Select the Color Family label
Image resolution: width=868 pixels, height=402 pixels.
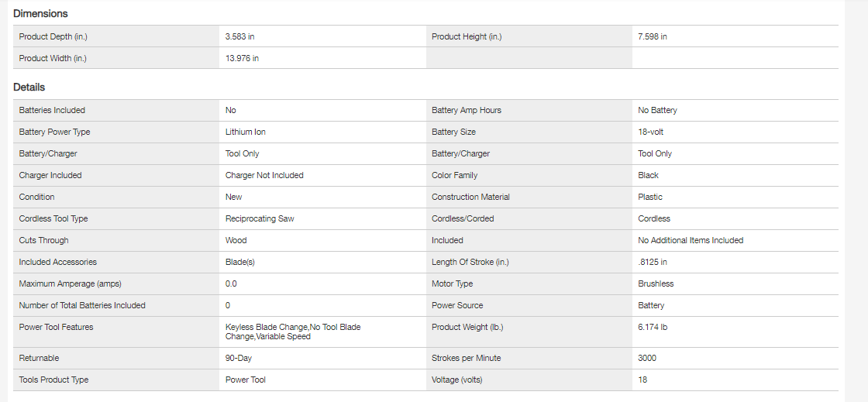coord(454,175)
